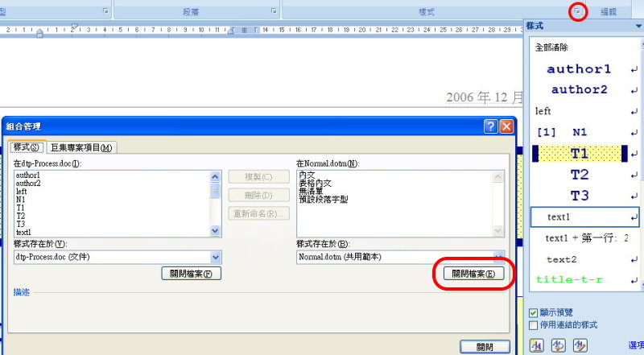Switch to the 巨集專案項目 tab

pos(83,147)
